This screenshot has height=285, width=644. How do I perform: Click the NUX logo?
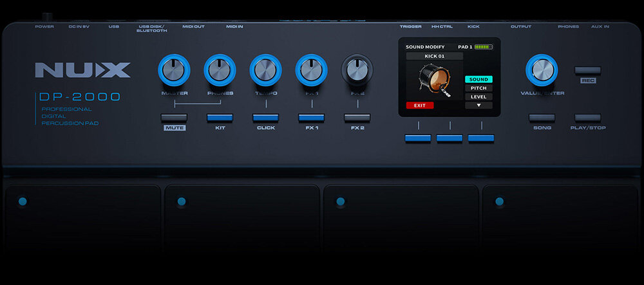coord(82,70)
